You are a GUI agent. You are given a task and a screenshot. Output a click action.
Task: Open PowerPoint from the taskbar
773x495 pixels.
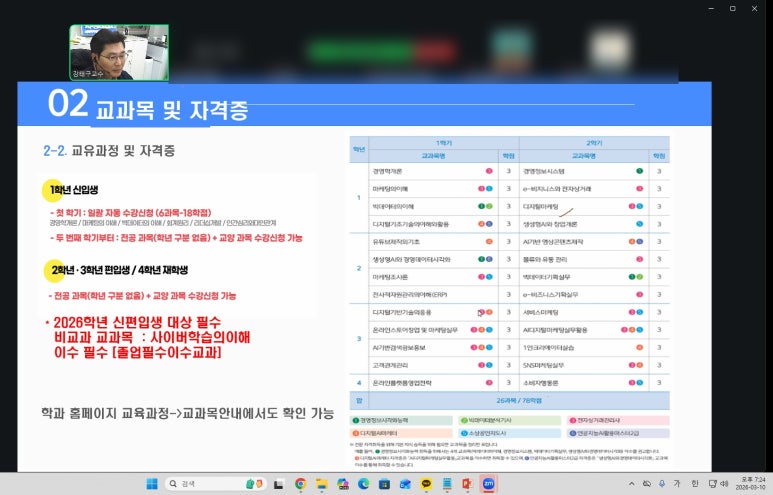point(465,484)
